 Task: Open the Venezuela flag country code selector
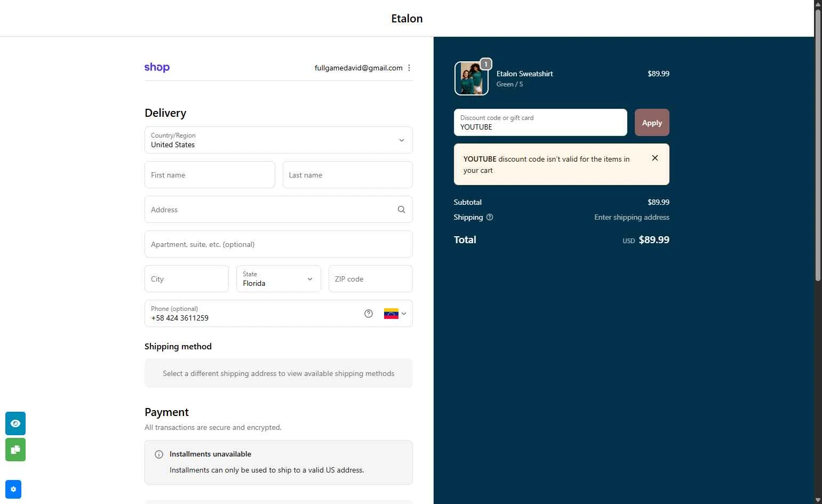(x=395, y=314)
